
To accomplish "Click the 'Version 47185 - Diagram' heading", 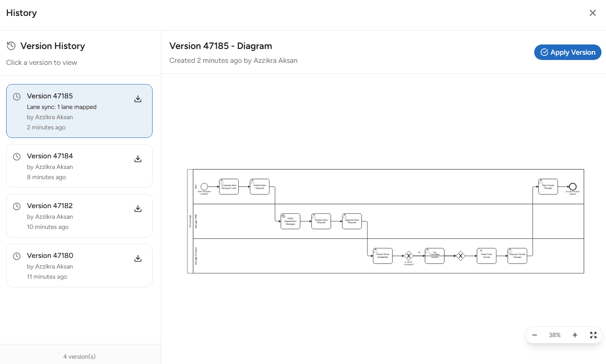I will 221,46.
